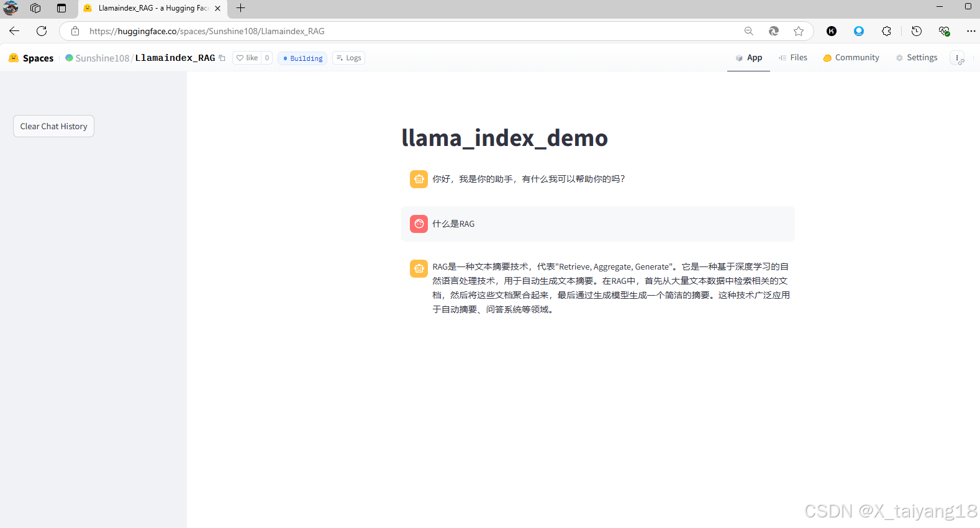The height and width of the screenshot is (528, 980).
Task: Copy the space name with copy icon
Action: point(222,58)
